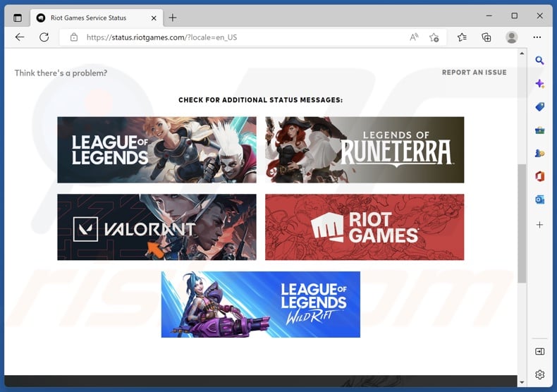557x392 pixels.
Task: Minimize the browser window
Action: (x=489, y=16)
